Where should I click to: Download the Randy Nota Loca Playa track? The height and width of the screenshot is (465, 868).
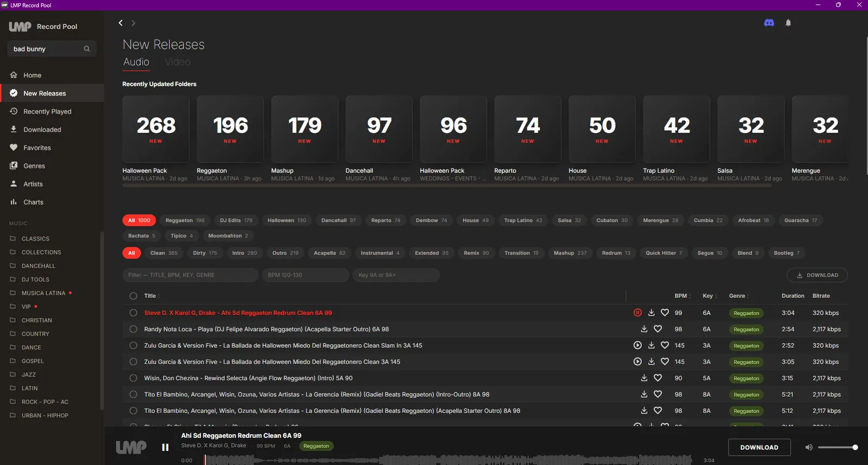click(644, 329)
